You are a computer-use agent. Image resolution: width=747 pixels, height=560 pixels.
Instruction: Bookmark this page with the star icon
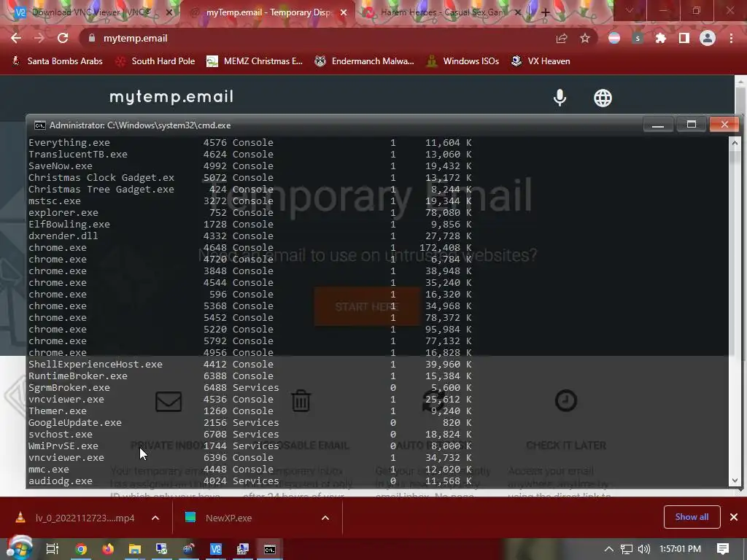pos(585,38)
